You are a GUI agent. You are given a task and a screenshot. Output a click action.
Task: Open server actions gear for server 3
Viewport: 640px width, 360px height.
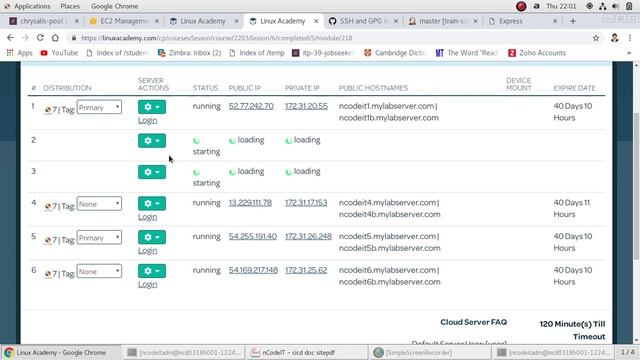click(x=151, y=172)
